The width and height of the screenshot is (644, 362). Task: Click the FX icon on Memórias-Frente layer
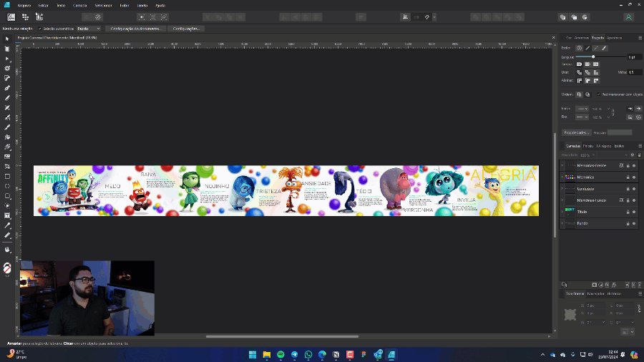click(x=621, y=165)
